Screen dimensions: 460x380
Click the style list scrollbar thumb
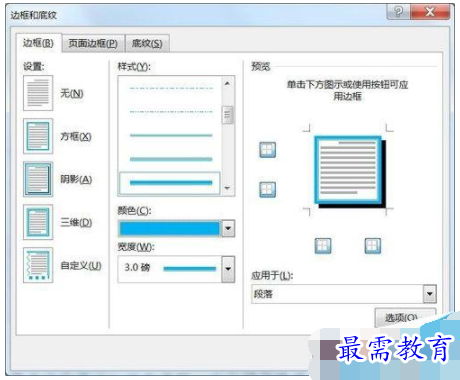pos(228,115)
